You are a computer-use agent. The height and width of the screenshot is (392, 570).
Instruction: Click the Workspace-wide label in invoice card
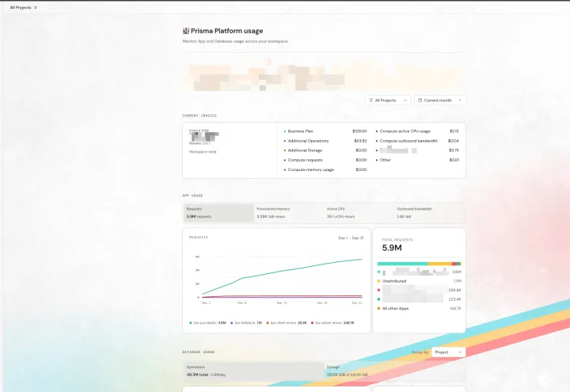point(203,152)
